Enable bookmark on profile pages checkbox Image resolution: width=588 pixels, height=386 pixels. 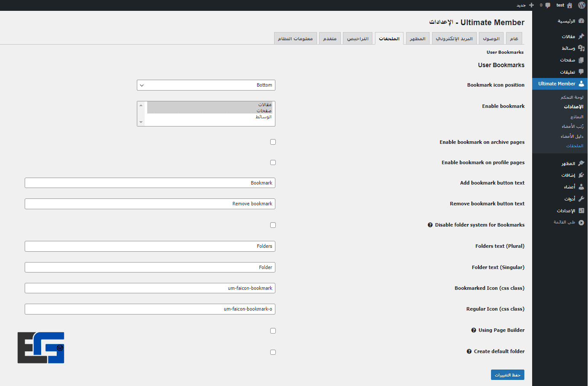click(x=273, y=162)
